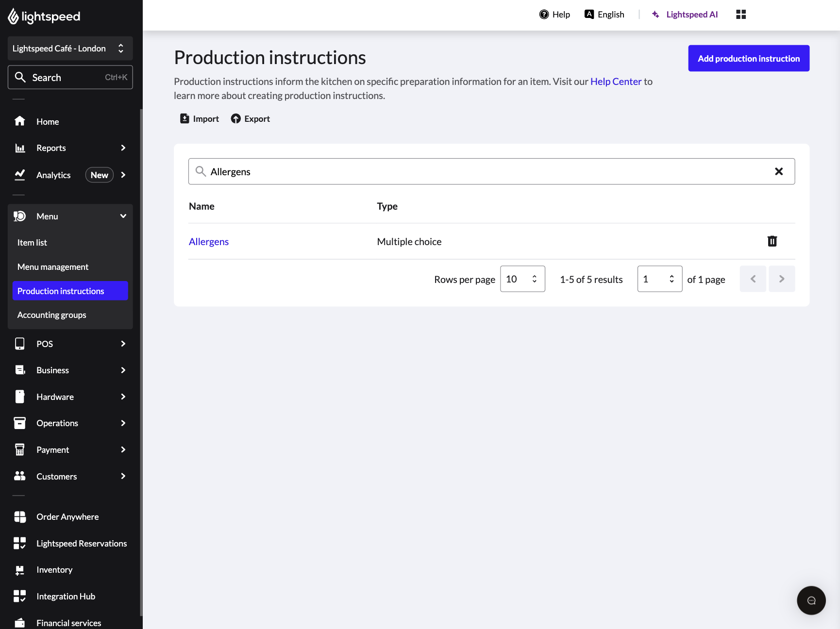Click Add production instruction button
The image size is (840, 629).
[x=749, y=58]
